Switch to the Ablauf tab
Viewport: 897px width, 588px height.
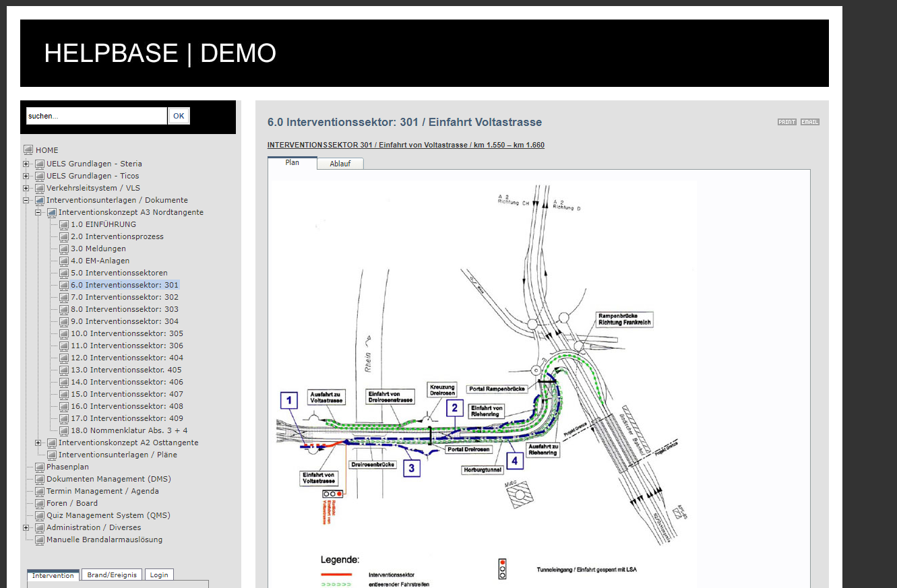click(x=340, y=164)
